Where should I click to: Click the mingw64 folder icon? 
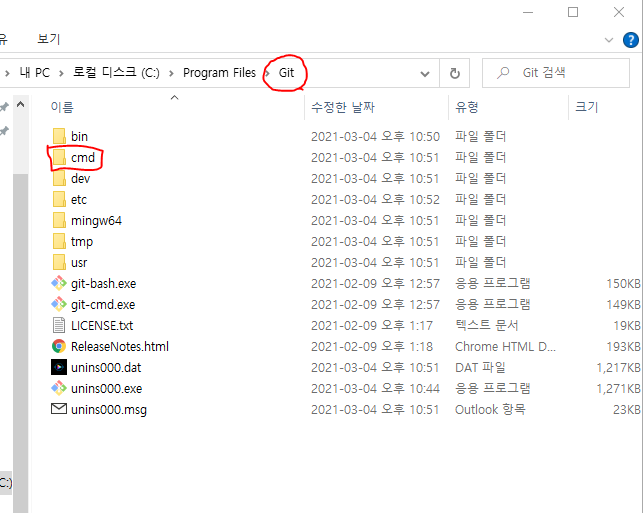point(59,220)
